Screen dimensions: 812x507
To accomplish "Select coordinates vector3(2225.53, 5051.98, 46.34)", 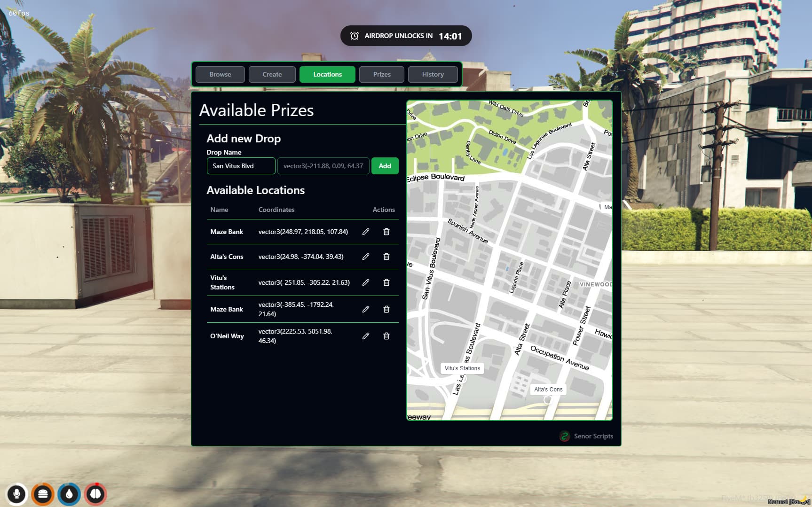I will pos(295,336).
